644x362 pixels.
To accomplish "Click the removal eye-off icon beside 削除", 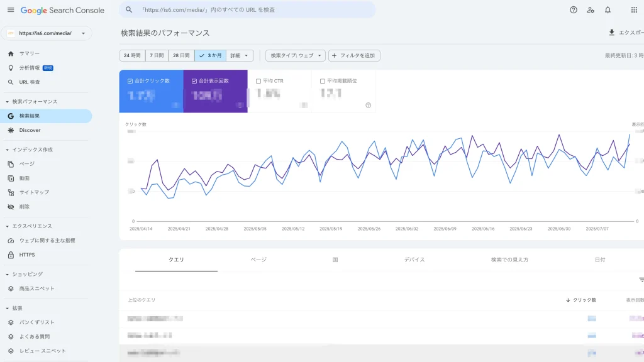I will (11, 207).
